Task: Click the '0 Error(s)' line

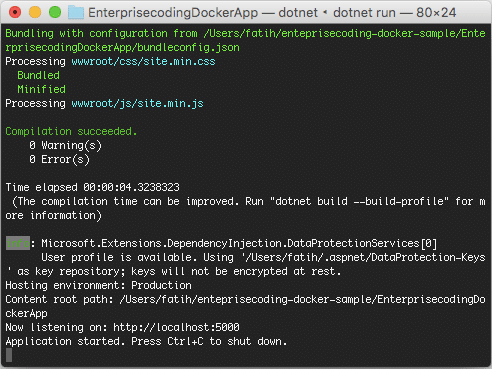Action: pyautogui.click(x=59, y=160)
